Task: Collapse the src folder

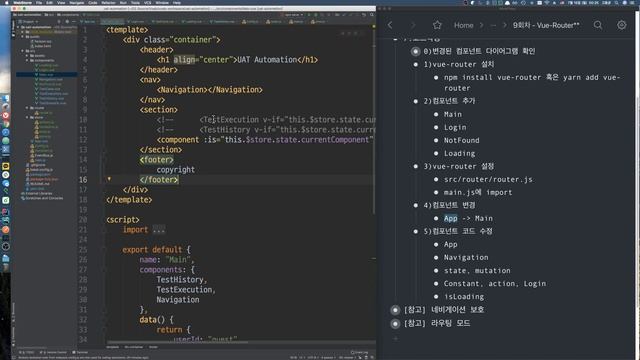Action: [x=22, y=51]
